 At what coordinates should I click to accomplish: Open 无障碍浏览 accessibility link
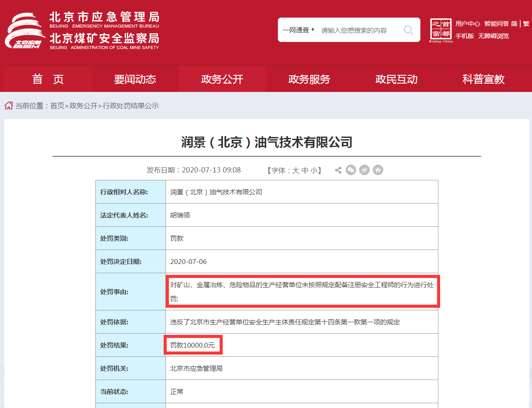click(x=493, y=36)
